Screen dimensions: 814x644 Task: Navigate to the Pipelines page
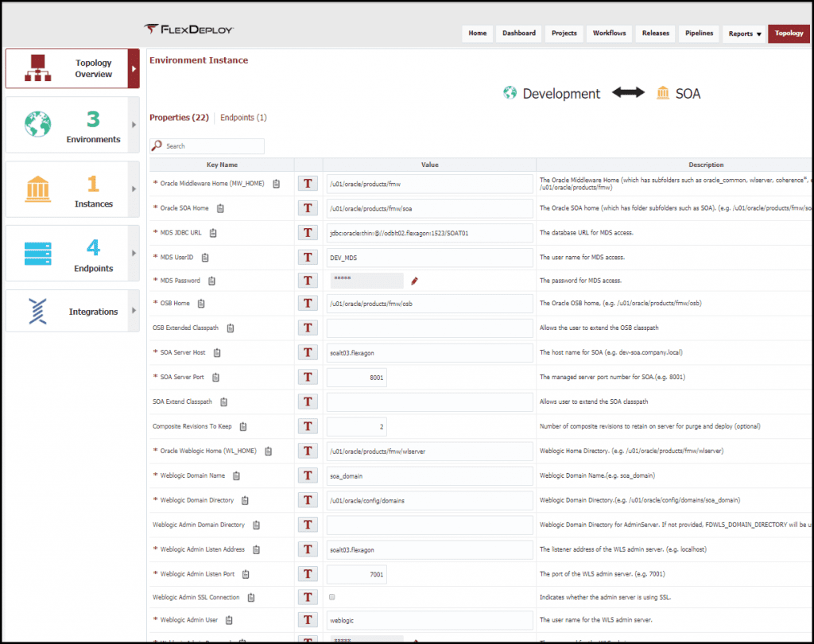pos(699,33)
